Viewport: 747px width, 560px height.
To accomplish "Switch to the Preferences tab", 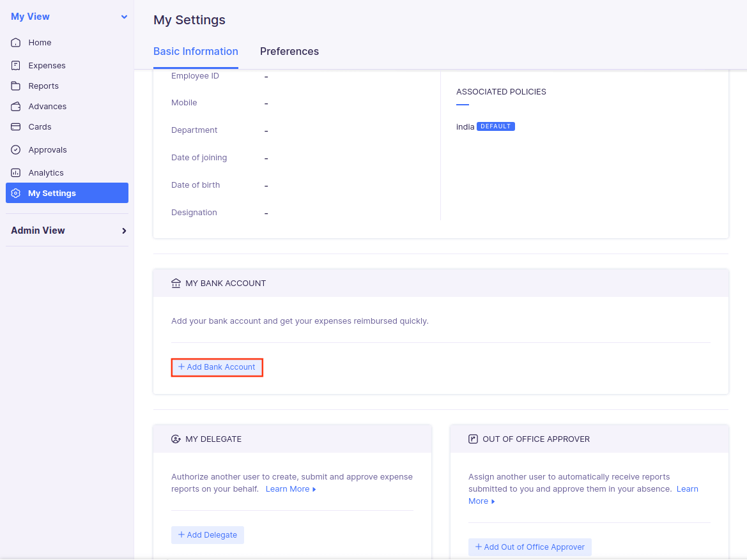I will [289, 52].
